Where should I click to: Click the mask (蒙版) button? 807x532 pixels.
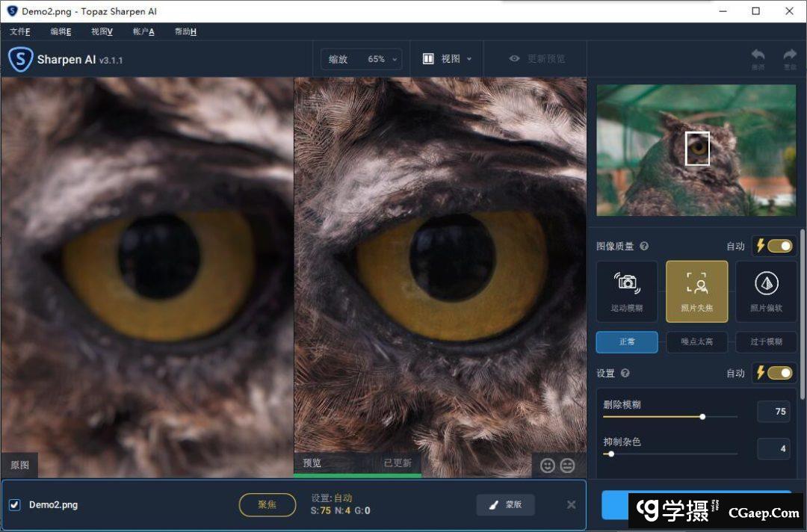[506, 504]
